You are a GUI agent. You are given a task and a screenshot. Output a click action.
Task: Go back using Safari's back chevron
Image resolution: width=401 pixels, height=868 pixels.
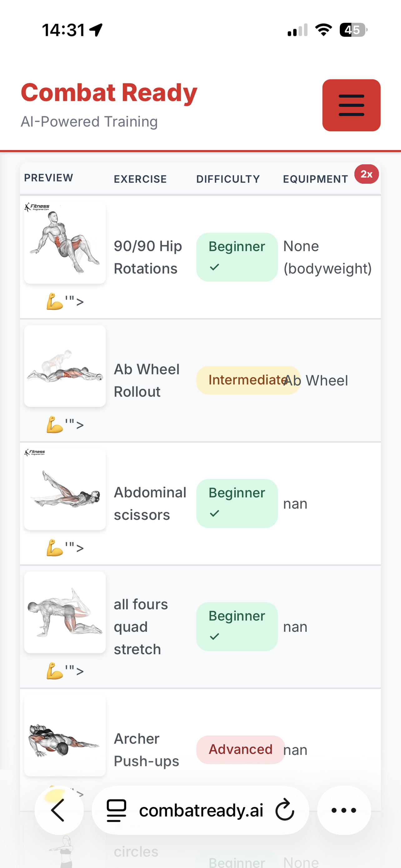[x=59, y=810]
